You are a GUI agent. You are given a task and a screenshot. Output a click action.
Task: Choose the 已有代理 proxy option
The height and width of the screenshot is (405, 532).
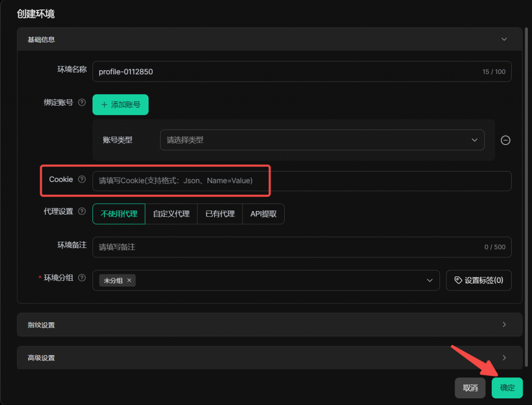pos(220,214)
